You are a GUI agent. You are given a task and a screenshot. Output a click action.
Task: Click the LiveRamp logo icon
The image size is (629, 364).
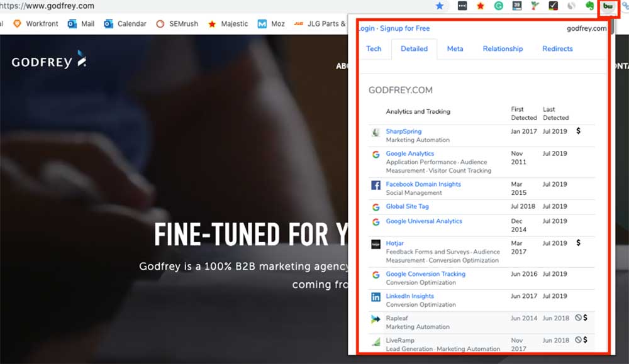coord(376,341)
